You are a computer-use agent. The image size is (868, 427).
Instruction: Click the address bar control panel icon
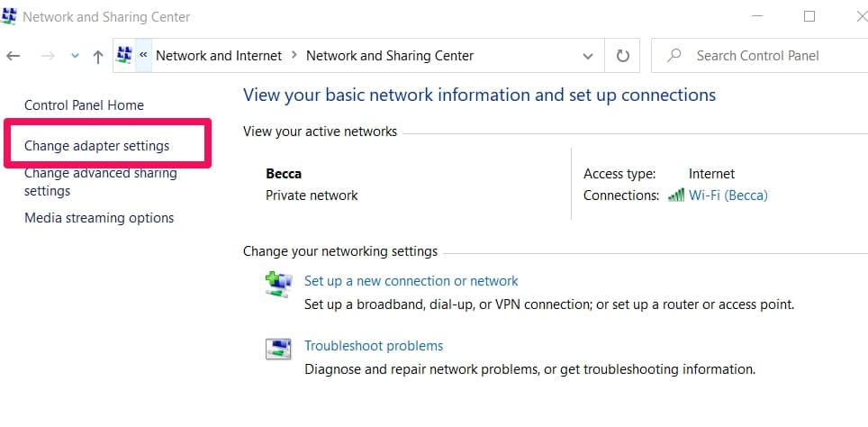coord(125,55)
